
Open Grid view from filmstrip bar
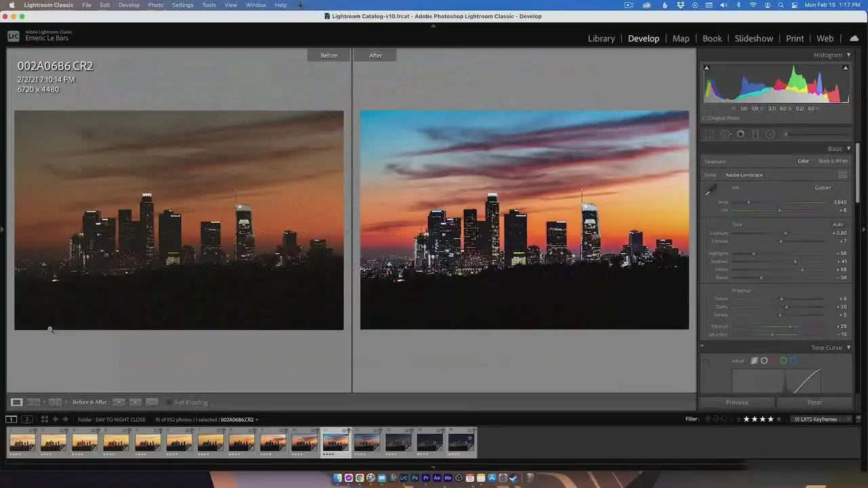[x=45, y=420]
